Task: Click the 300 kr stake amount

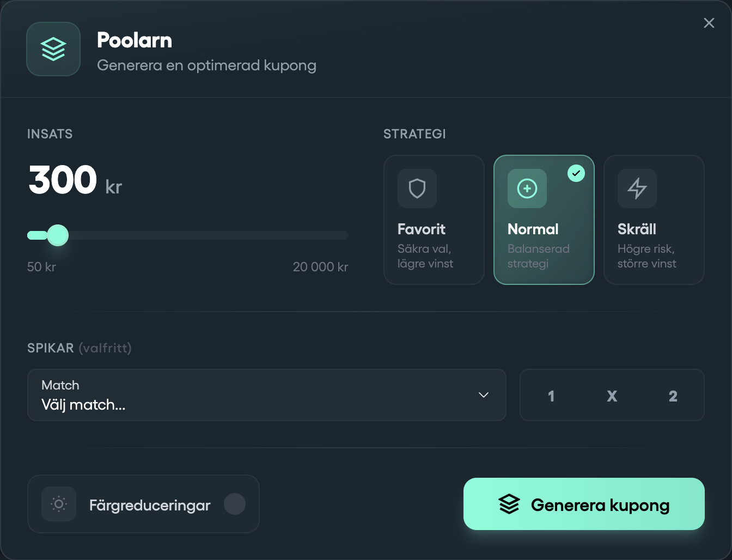Action: [x=63, y=180]
